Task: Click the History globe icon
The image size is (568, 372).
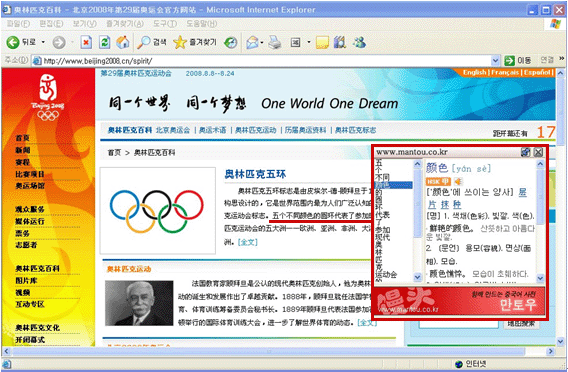Action: click(x=230, y=43)
